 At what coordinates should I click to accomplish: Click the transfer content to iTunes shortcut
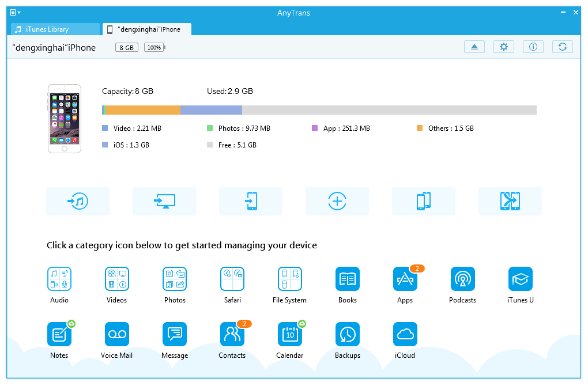pos(78,201)
